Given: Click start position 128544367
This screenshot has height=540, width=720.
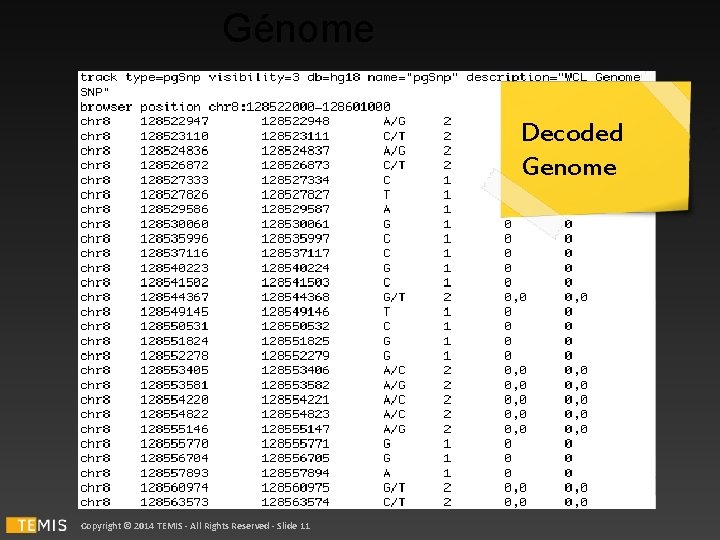Looking at the screenshot, I should 174,297.
